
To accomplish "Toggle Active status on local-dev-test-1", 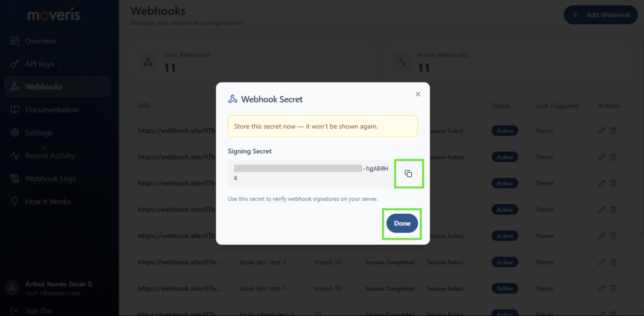I will 504,288.
